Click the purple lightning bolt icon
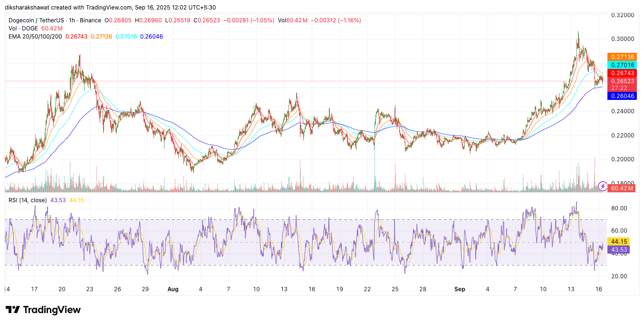The width and height of the screenshot is (644, 324). 602,186
